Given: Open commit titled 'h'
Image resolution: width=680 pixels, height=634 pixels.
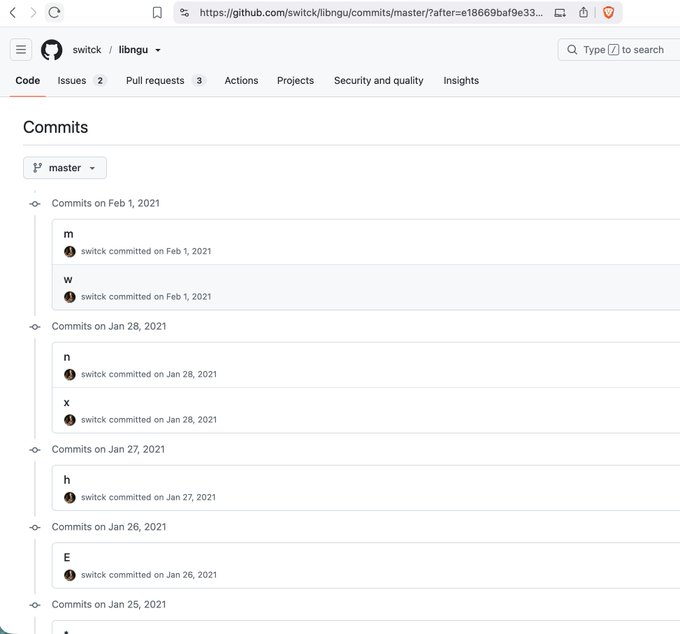Looking at the screenshot, I should [x=67, y=480].
